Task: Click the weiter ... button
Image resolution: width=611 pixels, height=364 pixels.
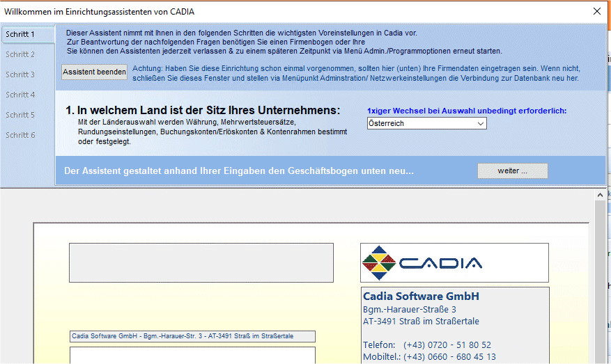Action: click(512, 171)
